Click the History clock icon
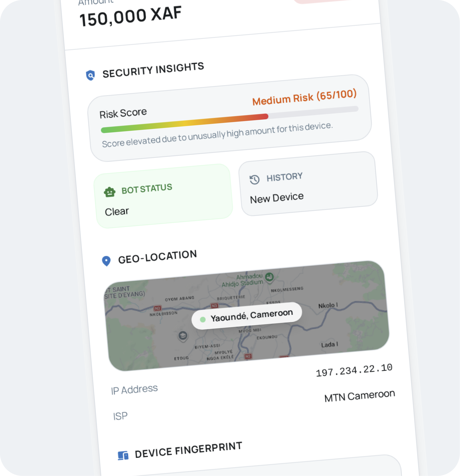Screen dimensions: 460x476 click(255, 180)
